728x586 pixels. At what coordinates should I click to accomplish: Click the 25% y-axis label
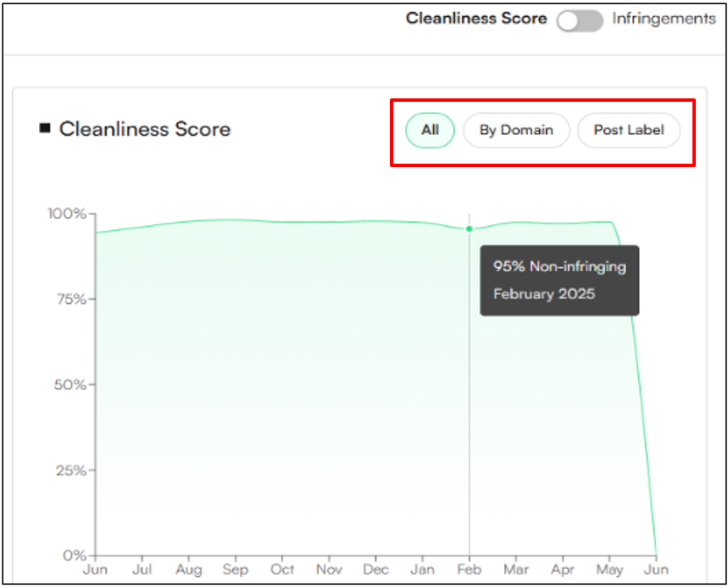coord(71,470)
